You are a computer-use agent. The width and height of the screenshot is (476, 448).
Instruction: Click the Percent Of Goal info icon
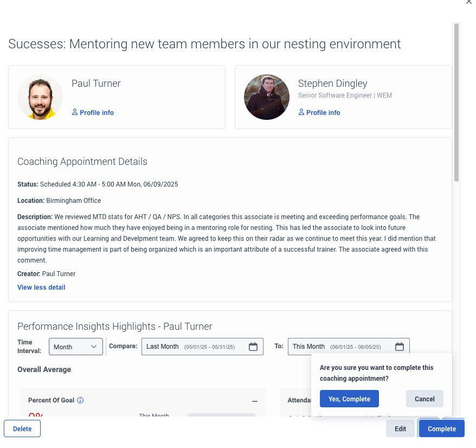[80, 400]
